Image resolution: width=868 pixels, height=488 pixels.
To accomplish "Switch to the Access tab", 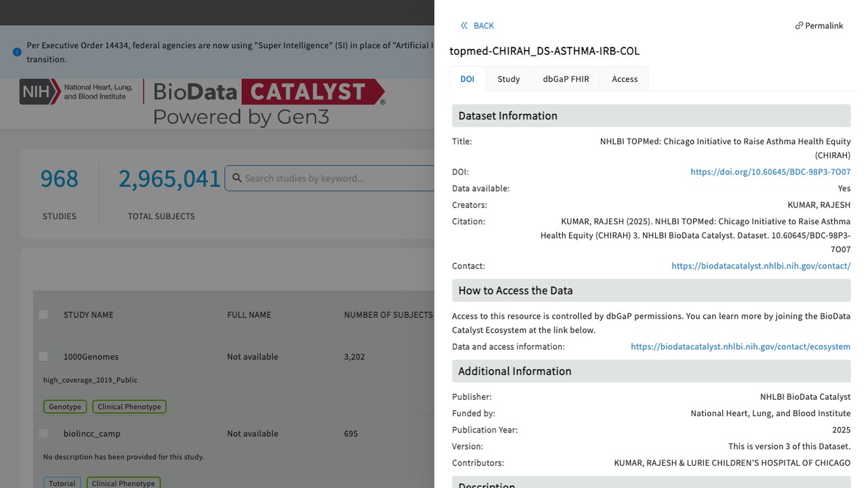I will (625, 79).
